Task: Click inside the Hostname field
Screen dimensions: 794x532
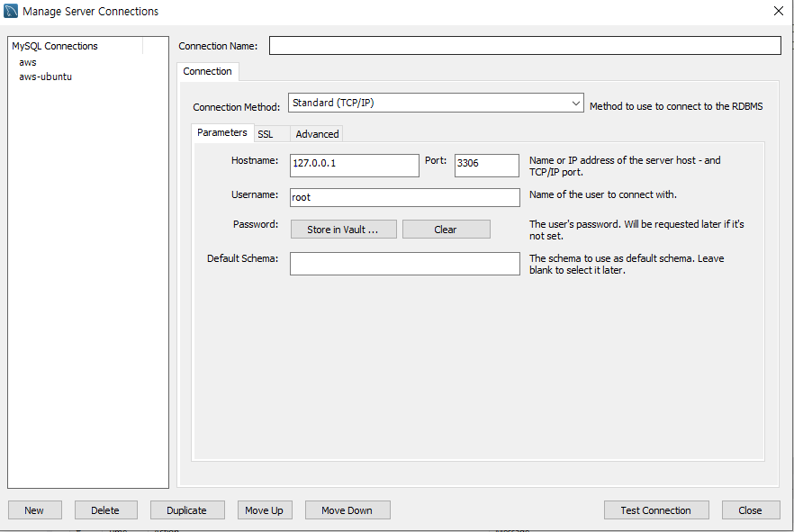Action: pos(355,166)
